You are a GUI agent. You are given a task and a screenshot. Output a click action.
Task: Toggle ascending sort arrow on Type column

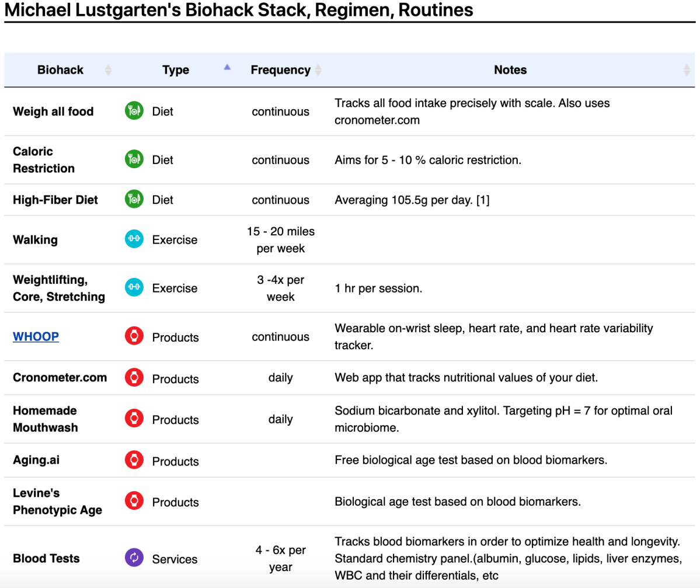(227, 67)
